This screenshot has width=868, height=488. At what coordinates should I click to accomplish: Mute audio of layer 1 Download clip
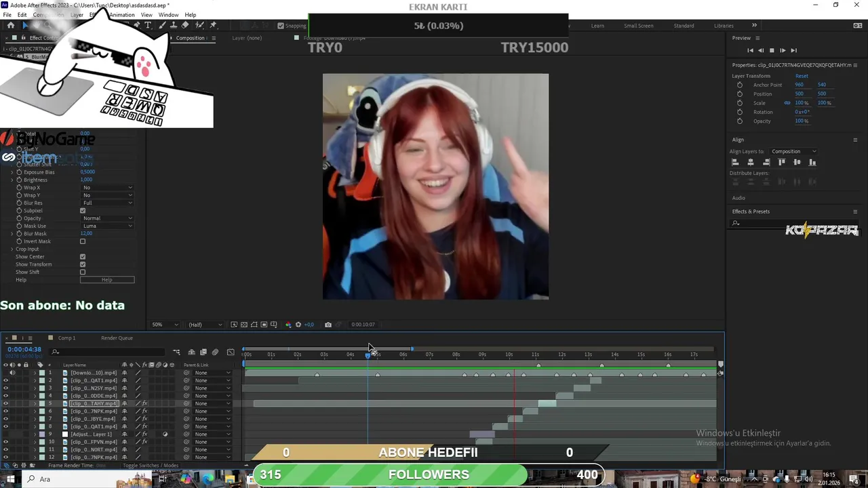pos(12,373)
